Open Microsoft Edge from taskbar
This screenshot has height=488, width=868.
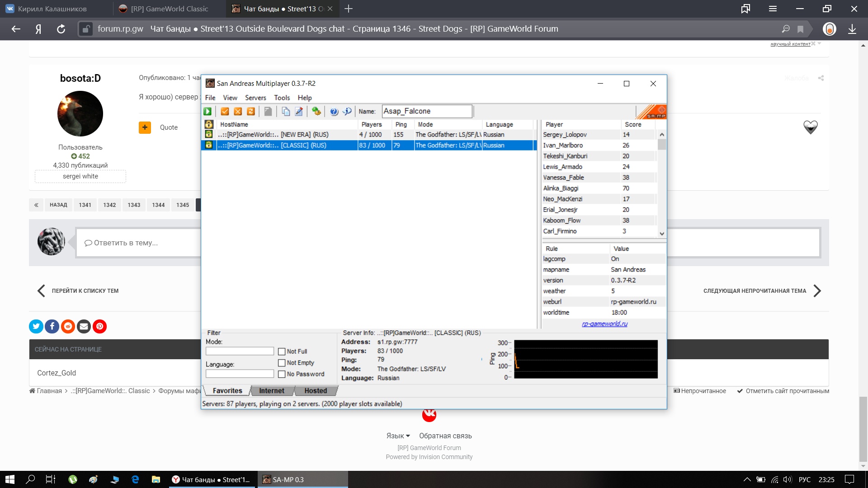pyautogui.click(x=135, y=479)
